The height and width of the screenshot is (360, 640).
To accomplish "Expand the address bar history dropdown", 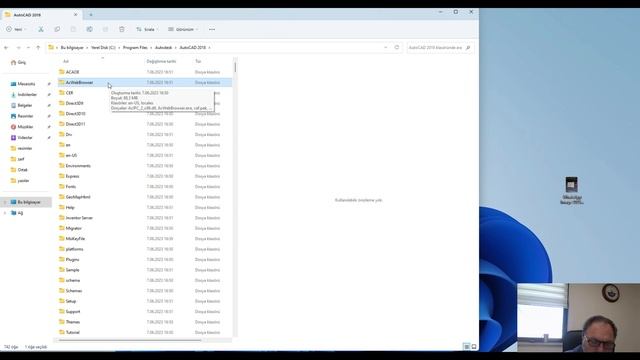I will pyautogui.click(x=386, y=47).
